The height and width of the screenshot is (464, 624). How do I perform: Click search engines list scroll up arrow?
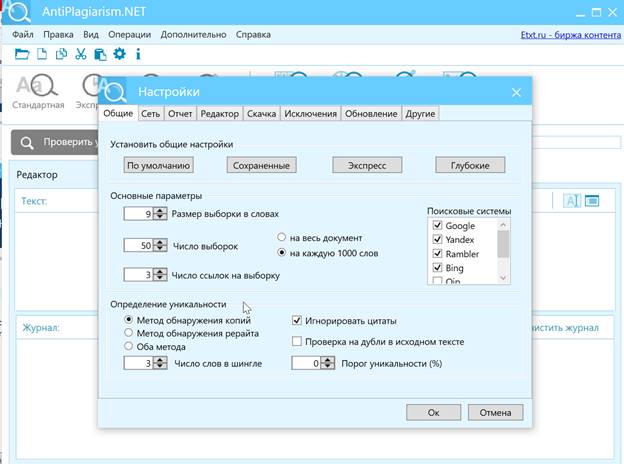(503, 225)
